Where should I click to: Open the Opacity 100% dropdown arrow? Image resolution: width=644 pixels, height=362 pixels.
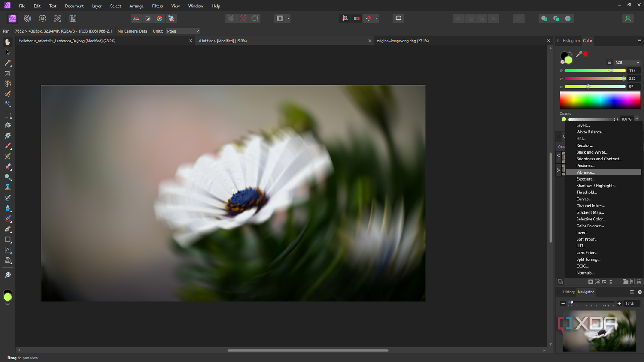[x=637, y=119]
